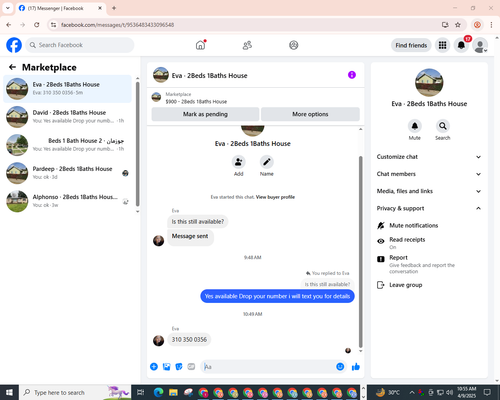
Task: Select Pardeep 2Beds 1Baths House conversation
Action: point(67,173)
